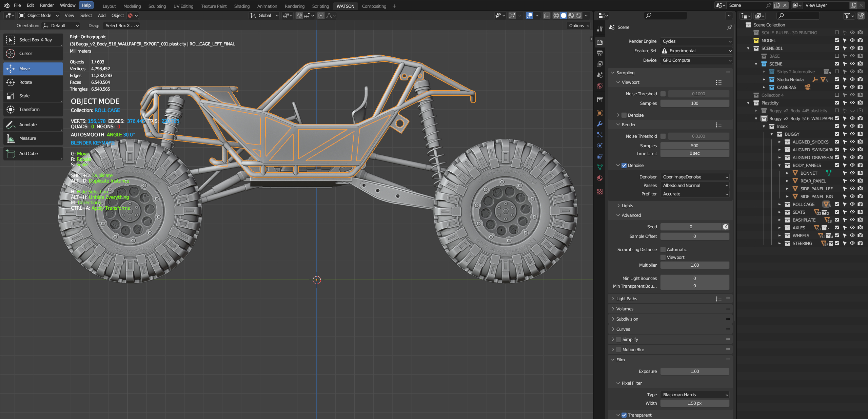Enable the Motion Blur checkbox

coord(619,349)
